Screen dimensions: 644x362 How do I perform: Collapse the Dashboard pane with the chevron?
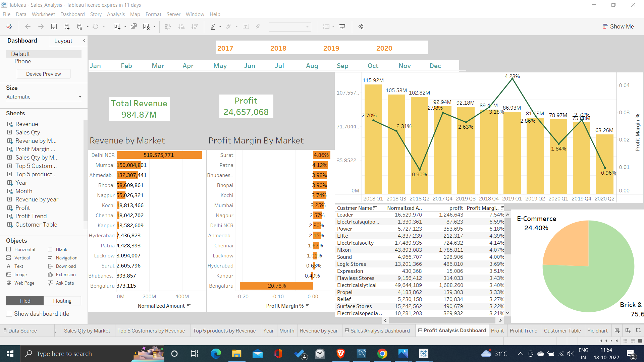84,41
